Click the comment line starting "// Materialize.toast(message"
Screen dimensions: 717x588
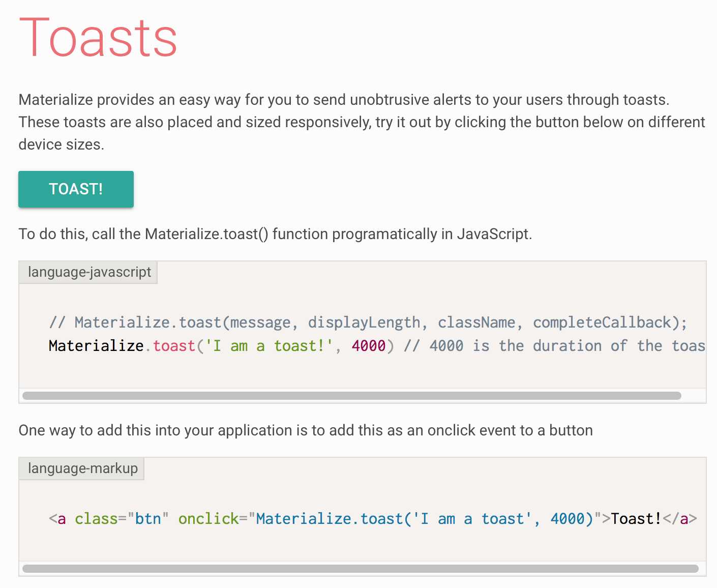point(368,322)
